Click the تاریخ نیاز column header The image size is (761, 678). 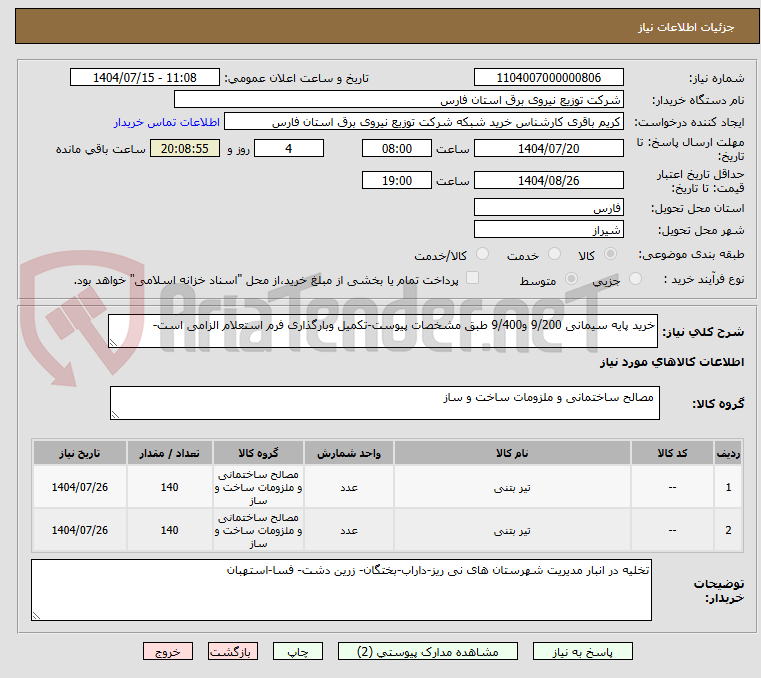point(80,453)
